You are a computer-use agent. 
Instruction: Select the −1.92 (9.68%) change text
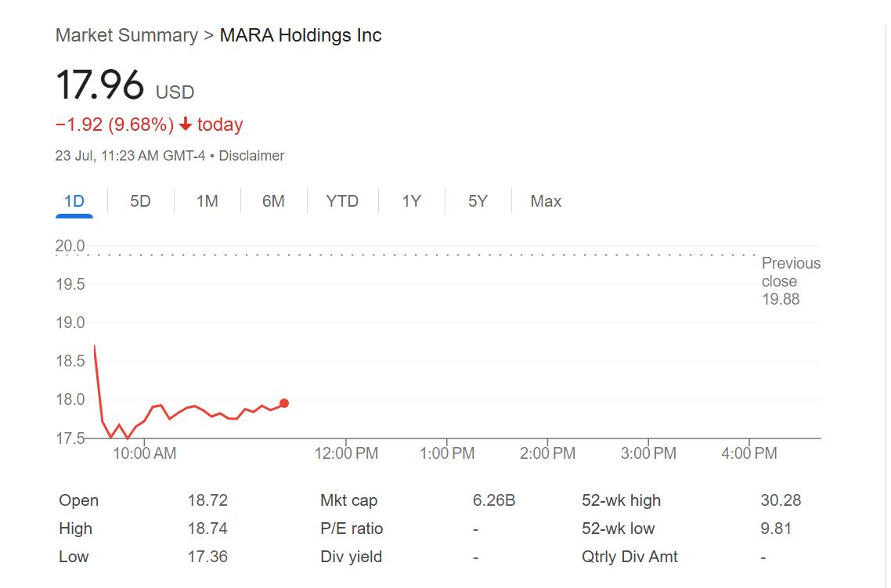point(115,124)
